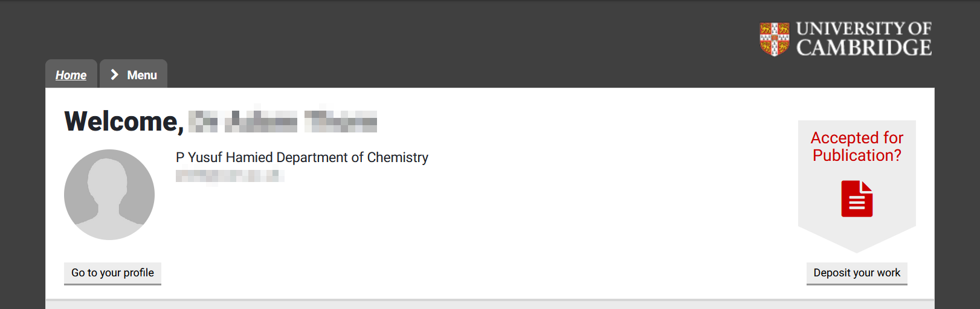The height and width of the screenshot is (309, 980).
Task: Select the grey profile avatar placeholder
Action: pyautogui.click(x=109, y=195)
